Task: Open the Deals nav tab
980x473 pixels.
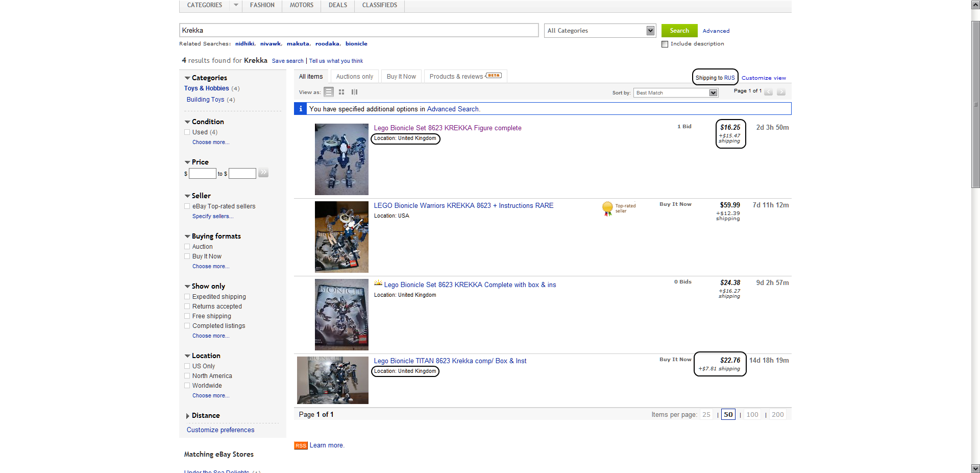Action: point(338,5)
